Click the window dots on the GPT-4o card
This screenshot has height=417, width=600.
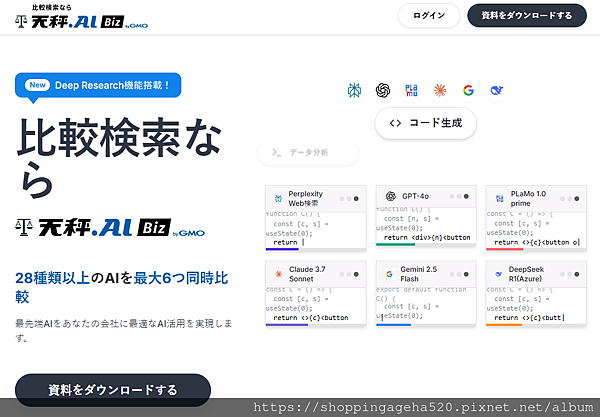[459, 196]
